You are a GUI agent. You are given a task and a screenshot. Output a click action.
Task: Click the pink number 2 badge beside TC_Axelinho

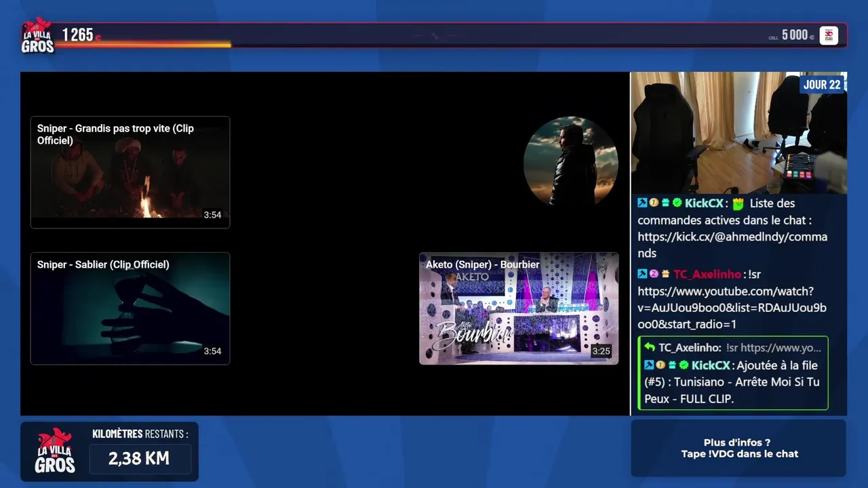654,274
